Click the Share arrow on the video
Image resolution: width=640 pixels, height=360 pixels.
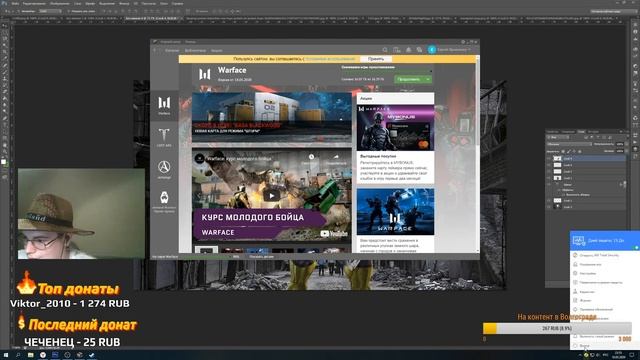pos(336,157)
